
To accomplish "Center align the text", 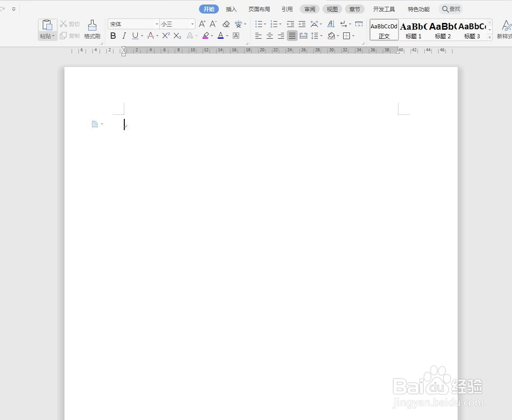I will 270,36.
